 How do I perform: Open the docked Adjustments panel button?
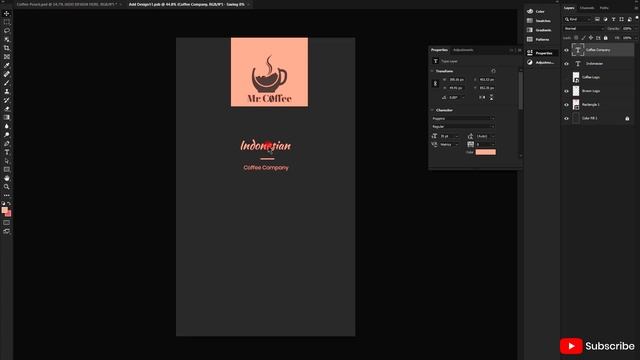(540, 62)
